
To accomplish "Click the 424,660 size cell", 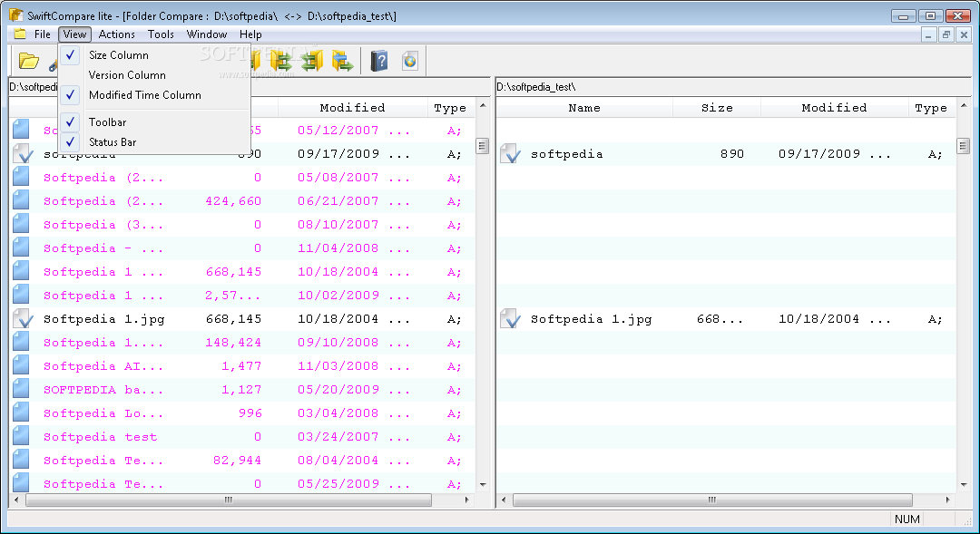I will pos(233,201).
